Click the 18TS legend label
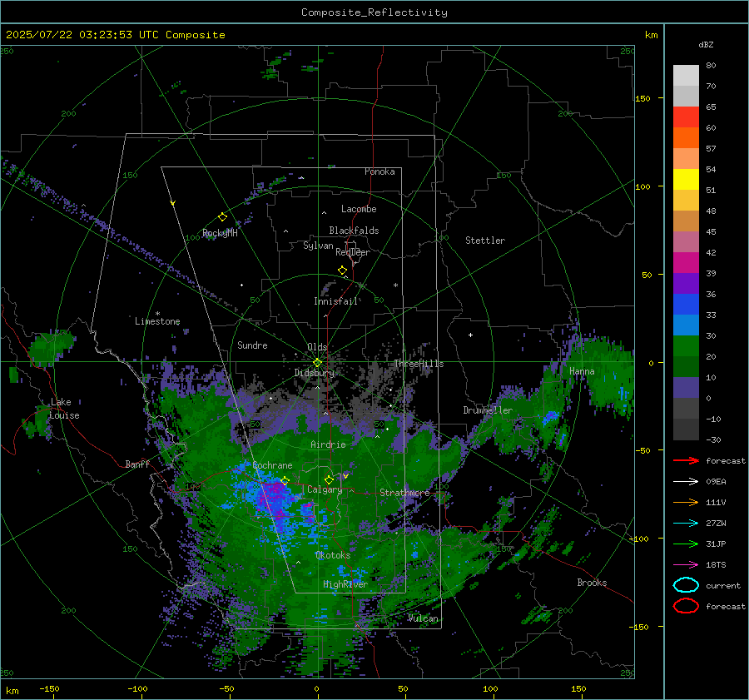Viewport: 749px width, 700px height. [716, 565]
